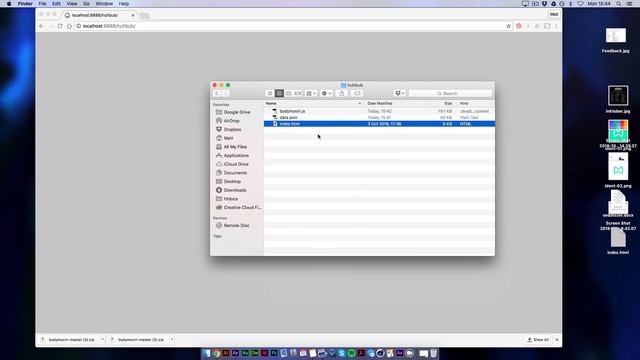Open the Go menu

click(86, 4)
